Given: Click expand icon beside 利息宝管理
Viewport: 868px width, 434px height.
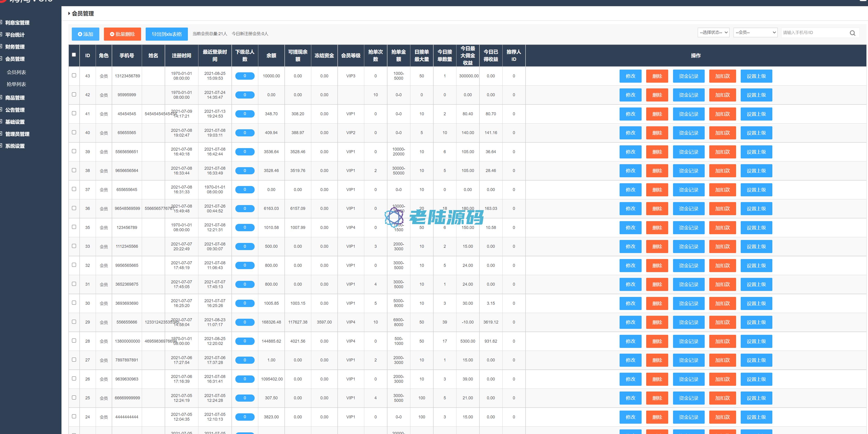Looking at the screenshot, I should point(1,22).
